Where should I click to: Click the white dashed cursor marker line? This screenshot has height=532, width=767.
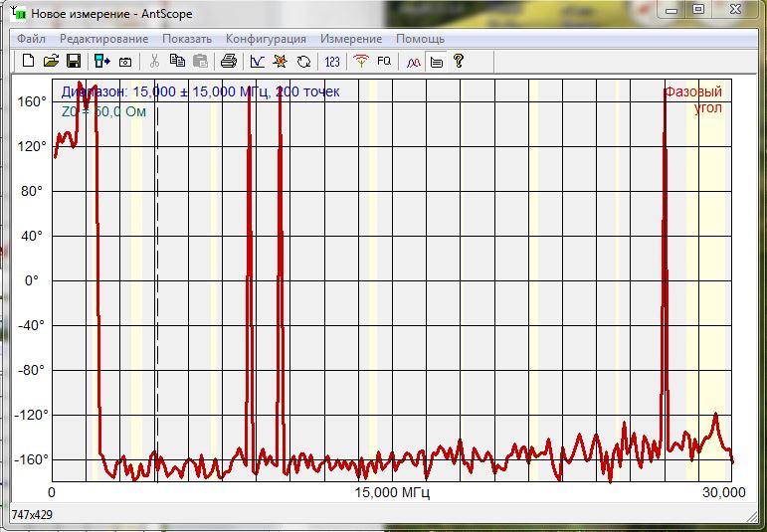(156, 298)
